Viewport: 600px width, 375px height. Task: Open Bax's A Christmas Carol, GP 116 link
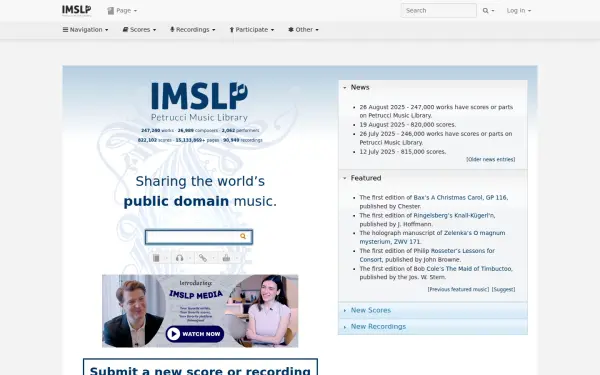pyautogui.click(x=460, y=197)
